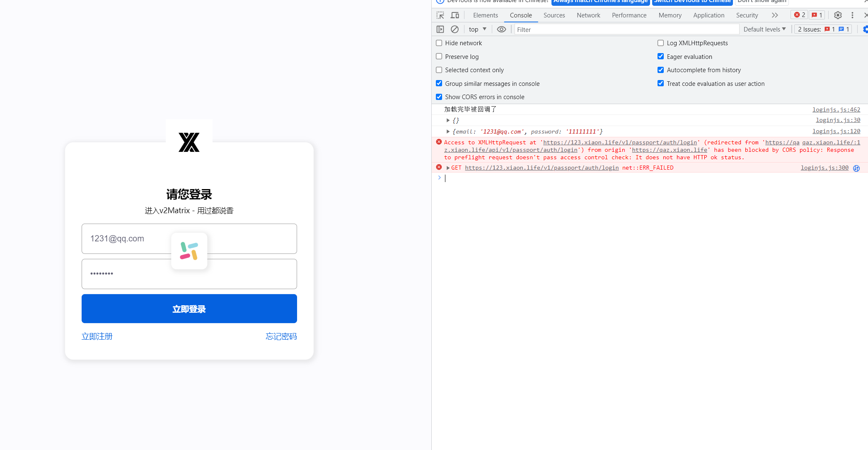
Task: Open the GET request URL link
Action: tap(542, 168)
